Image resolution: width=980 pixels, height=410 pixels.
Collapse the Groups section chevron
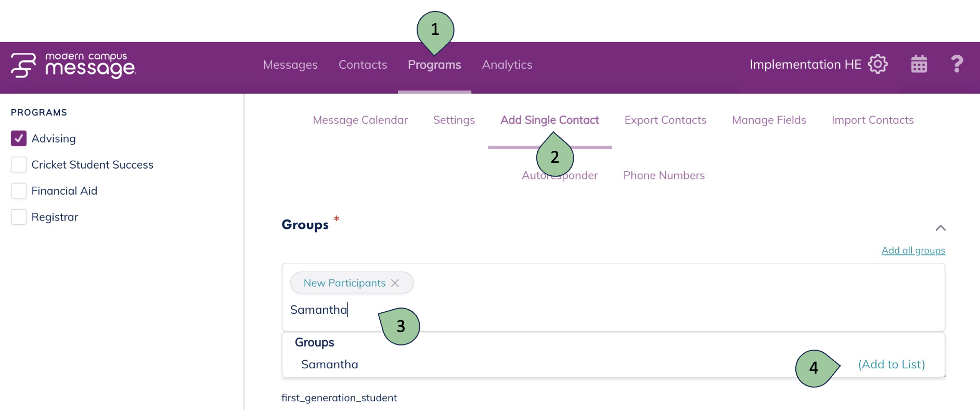click(x=940, y=228)
